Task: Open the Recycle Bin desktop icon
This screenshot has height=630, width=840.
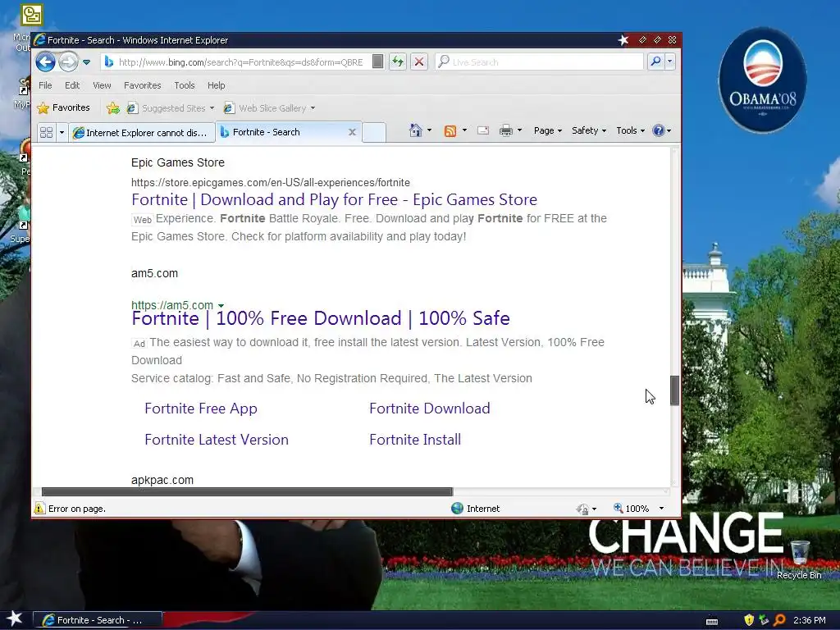Action: [x=799, y=559]
